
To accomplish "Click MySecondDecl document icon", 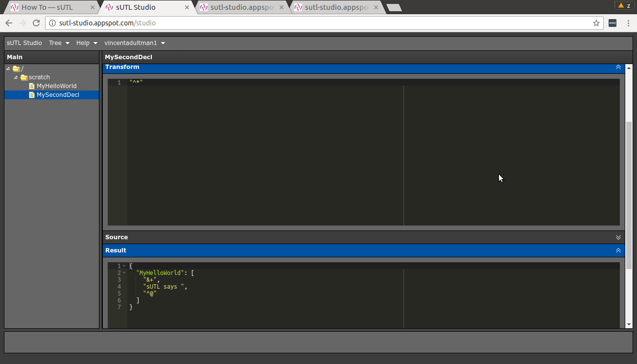I will [x=32, y=95].
